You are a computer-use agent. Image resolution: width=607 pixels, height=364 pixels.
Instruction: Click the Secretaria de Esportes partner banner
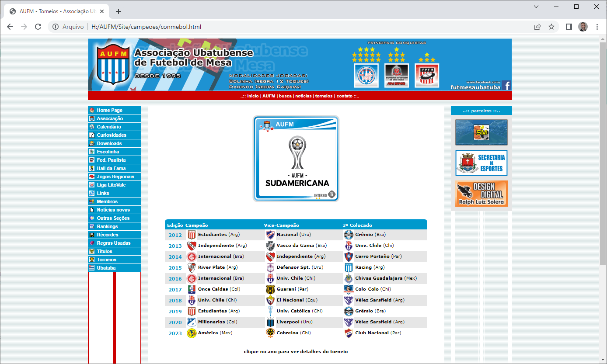coord(481,163)
